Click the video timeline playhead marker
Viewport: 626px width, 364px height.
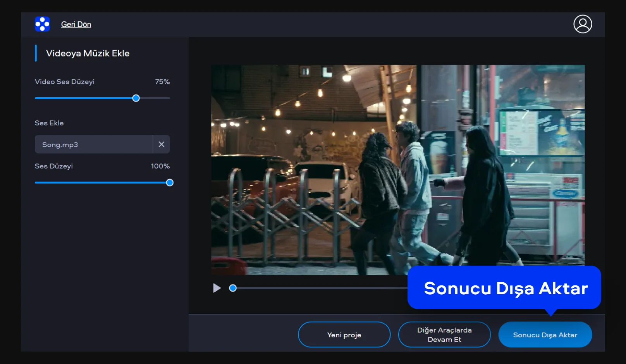pos(233,288)
